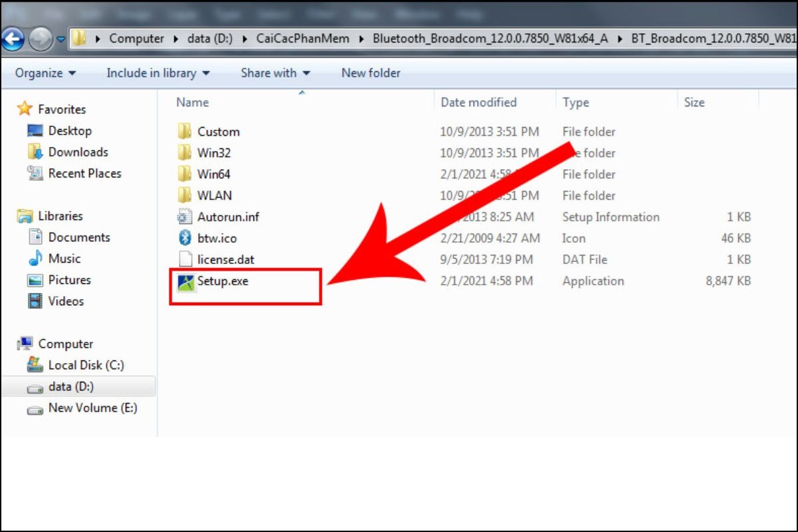Click the btw.ico Bluetooth icon
The width and height of the screenshot is (798, 532).
(x=184, y=237)
